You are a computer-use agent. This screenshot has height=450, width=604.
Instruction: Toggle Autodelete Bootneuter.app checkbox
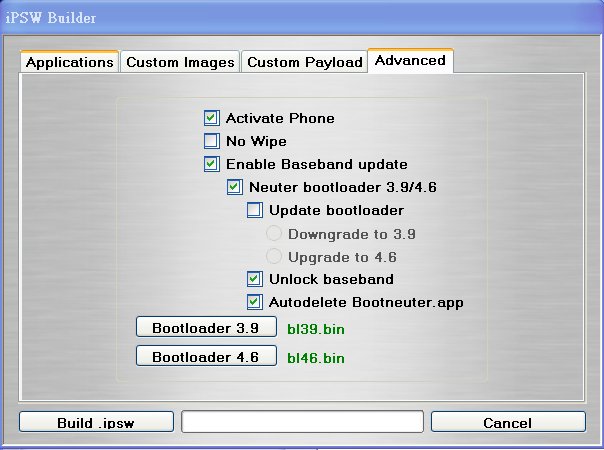point(254,302)
